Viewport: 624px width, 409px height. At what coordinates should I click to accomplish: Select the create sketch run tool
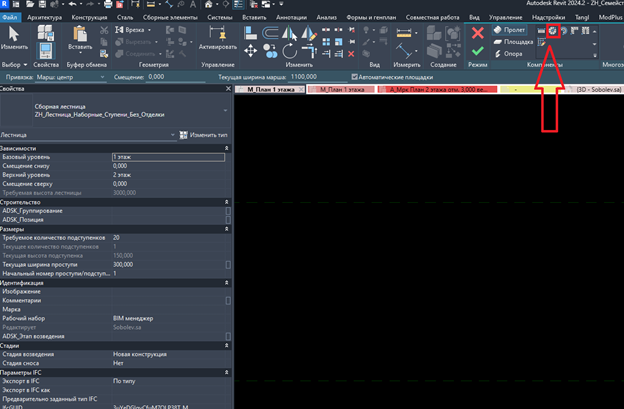click(x=541, y=42)
